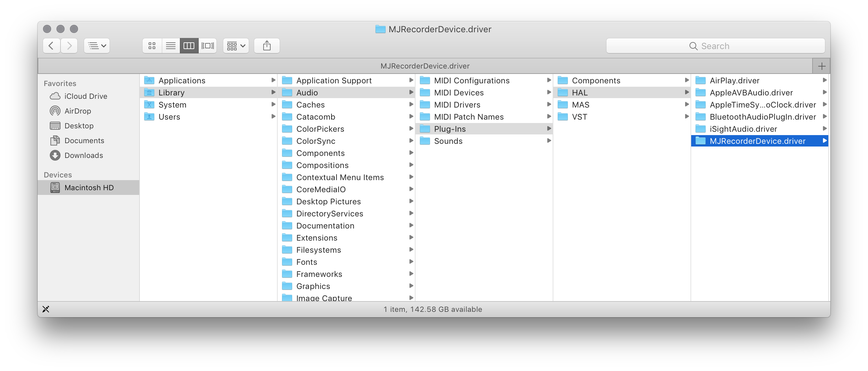Image resolution: width=868 pixels, height=371 pixels.
Task: Open the path dropdown menu
Action: point(97,46)
